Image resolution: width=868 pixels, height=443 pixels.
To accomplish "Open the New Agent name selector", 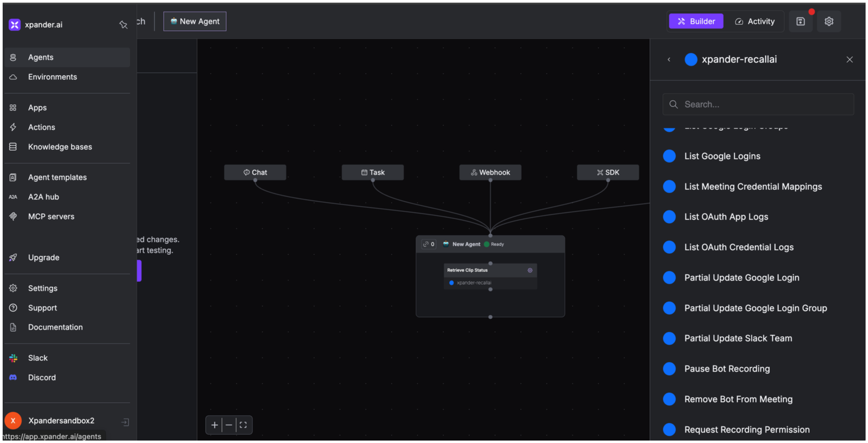I will tap(195, 22).
